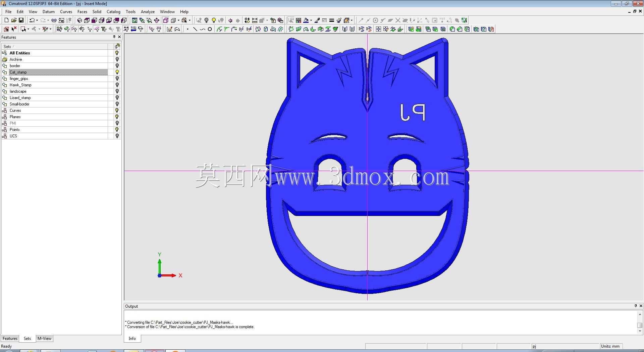Activate the pan view four-arrow icon
The image size is (644, 352).
[x=157, y=20]
